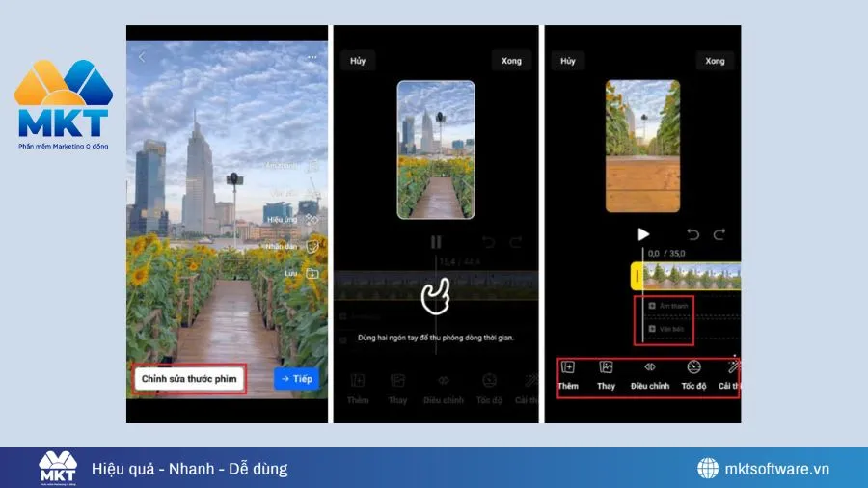Add an Âm thanh audio track on the timeline
The width and height of the screenshot is (868, 488).
(667, 306)
